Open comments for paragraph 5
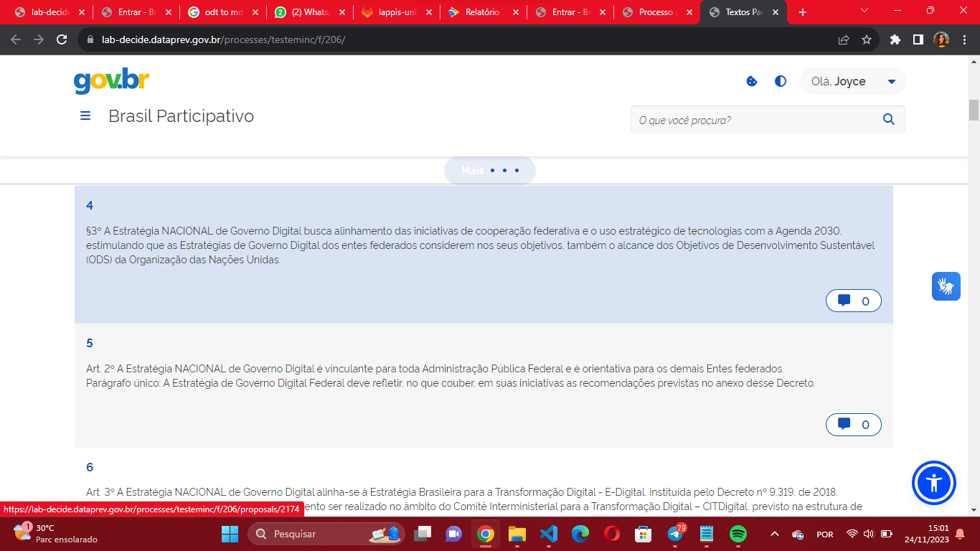Image resolution: width=980 pixels, height=551 pixels. point(853,424)
